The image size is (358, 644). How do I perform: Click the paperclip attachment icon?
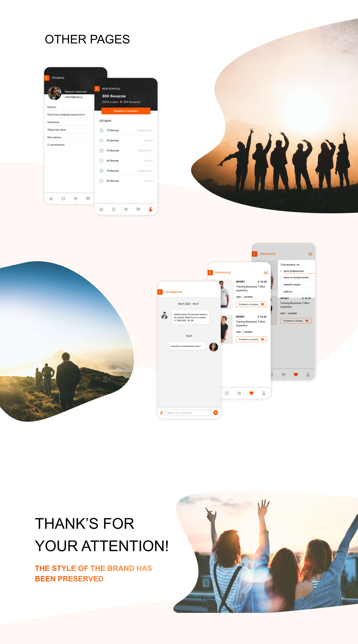click(161, 413)
